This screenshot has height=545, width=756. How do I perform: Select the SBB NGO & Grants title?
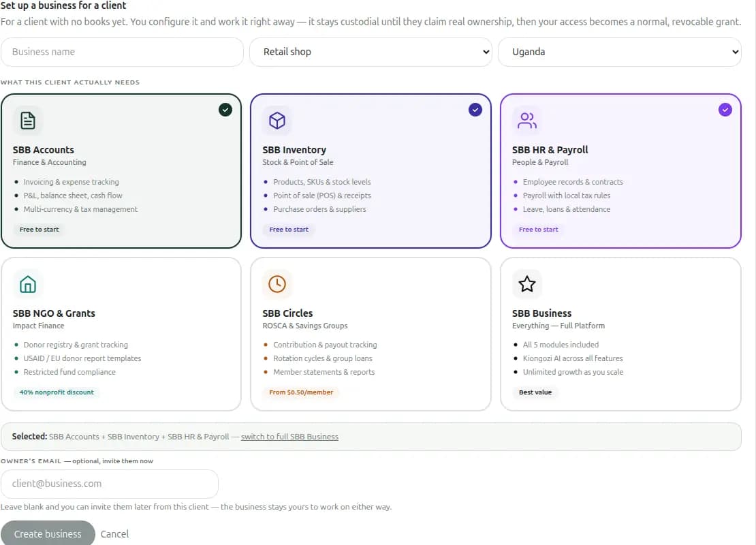pos(54,313)
